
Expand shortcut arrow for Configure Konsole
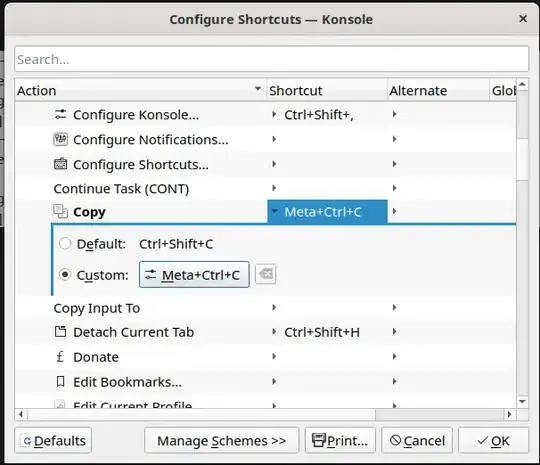[x=274, y=114]
